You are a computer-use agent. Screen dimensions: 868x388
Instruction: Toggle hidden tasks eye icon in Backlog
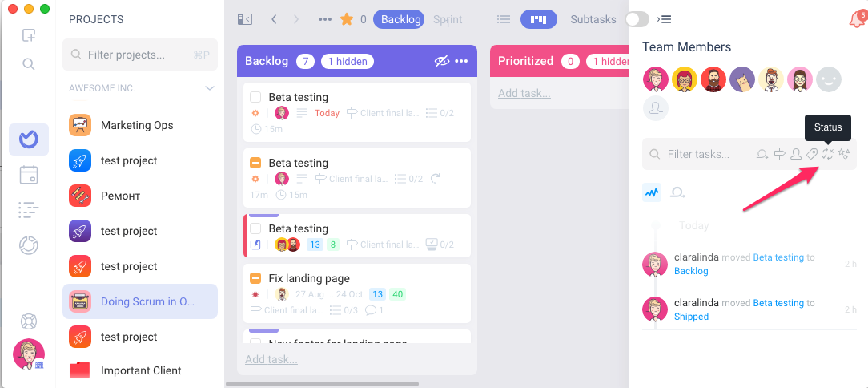[442, 61]
